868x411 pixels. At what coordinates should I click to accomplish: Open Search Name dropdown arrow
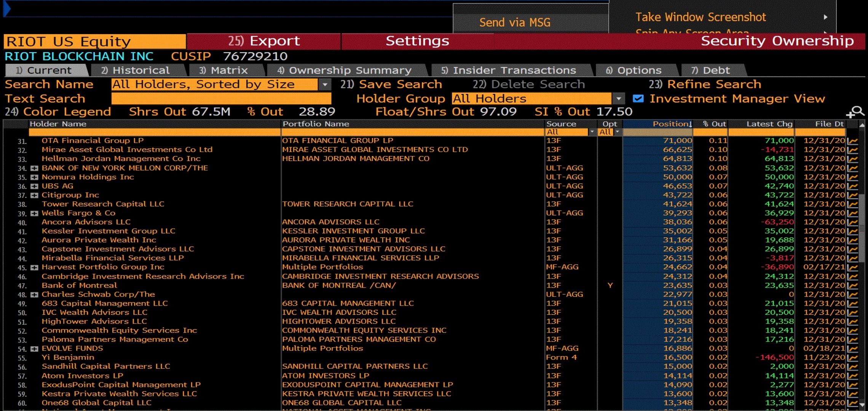coord(325,84)
